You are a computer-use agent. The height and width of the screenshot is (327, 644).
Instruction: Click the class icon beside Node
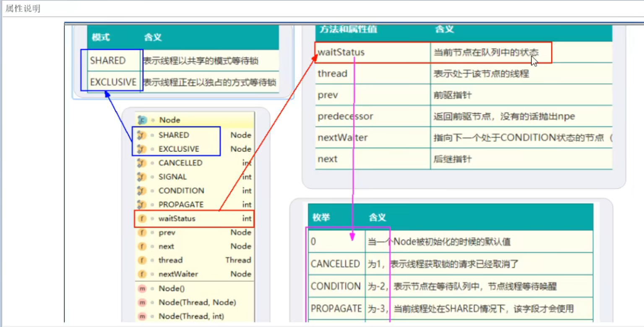click(142, 120)
